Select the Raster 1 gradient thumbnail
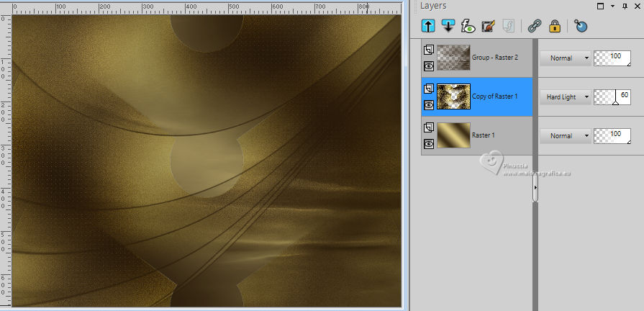The width and height of the screenshot is (644, 311). pyautogui.click(x=453, y=135)
